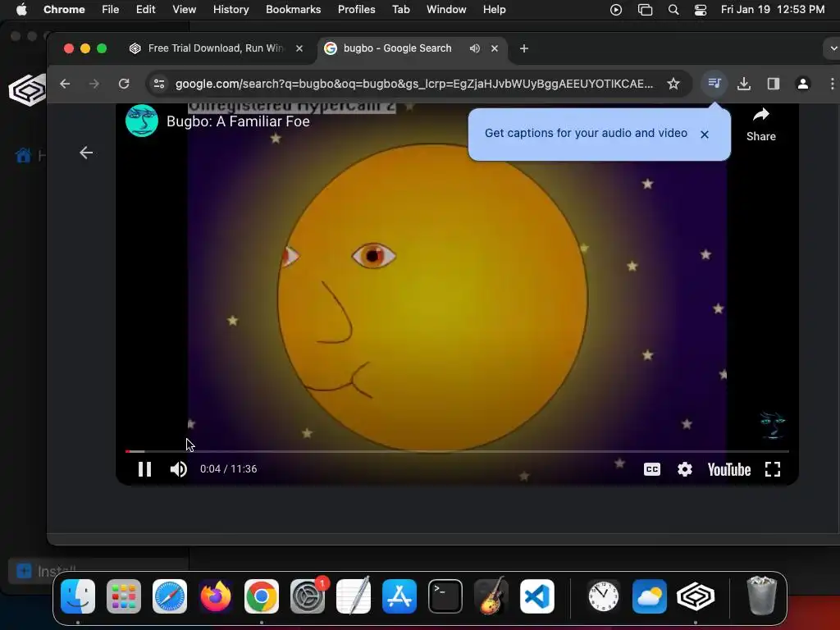Open video settings gear

tap(685, 469)
